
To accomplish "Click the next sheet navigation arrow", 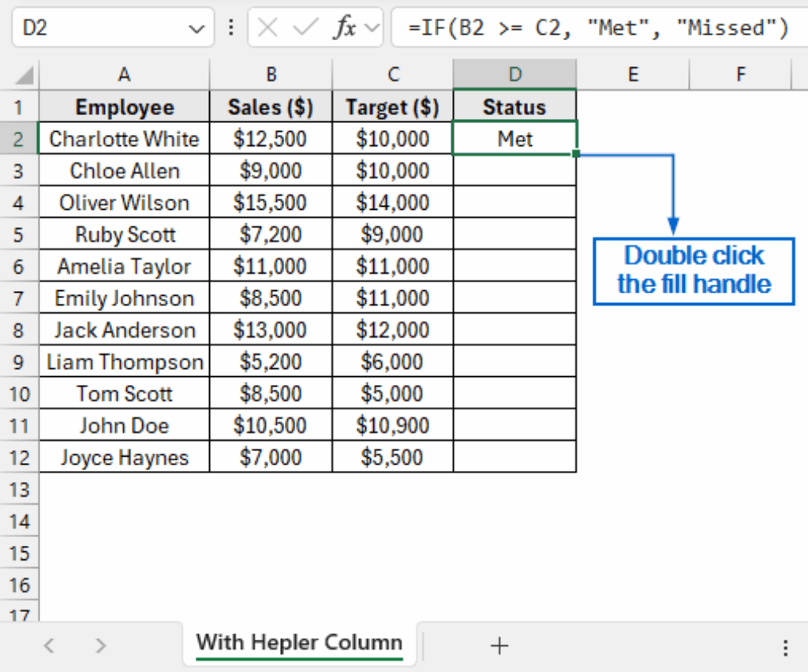I will (100, 645).
